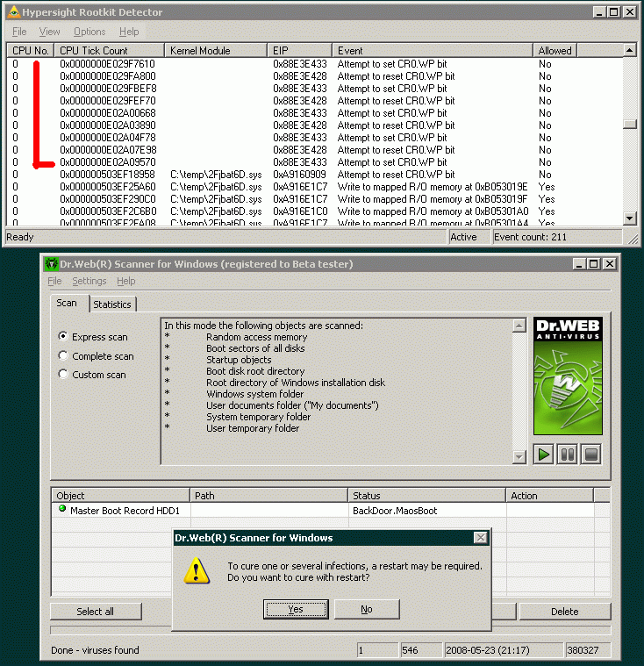Maximize the Dr.Web Scanner window
This screenshot has height=666, width=644.
[x=593, y=264]
